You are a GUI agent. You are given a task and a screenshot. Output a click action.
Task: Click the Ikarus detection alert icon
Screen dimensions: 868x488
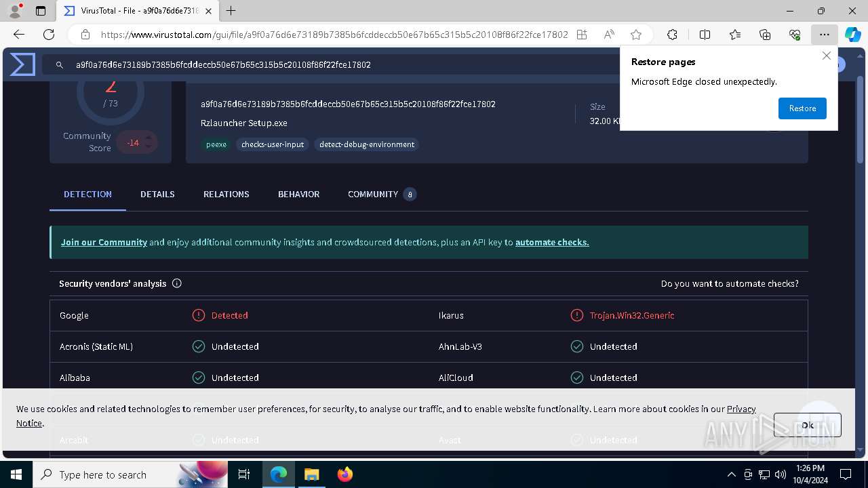[577, 315]
